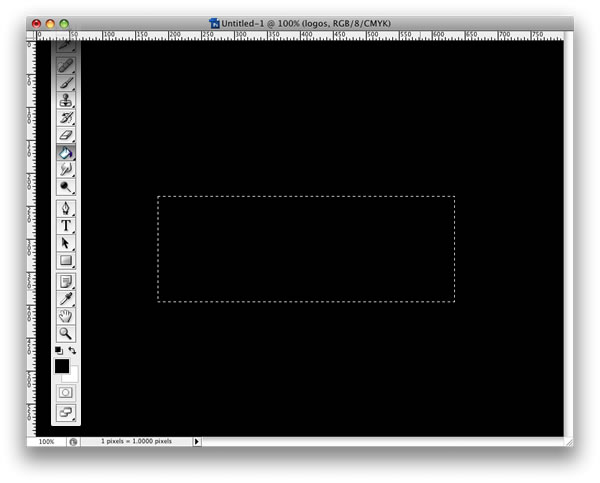Select the Dodge tool
Screen dimensions: 600x483
tap(66, 187)
